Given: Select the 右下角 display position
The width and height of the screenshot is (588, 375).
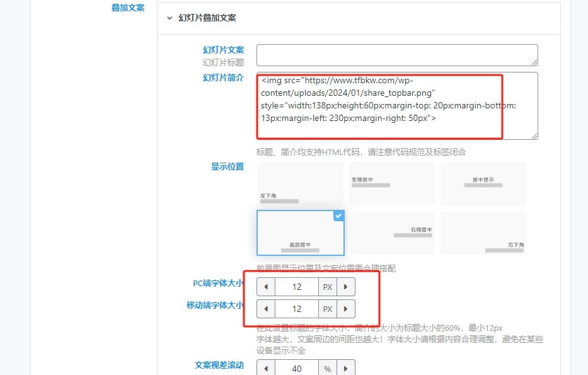Looking at the screenshot, I should (x=483, y=232).
